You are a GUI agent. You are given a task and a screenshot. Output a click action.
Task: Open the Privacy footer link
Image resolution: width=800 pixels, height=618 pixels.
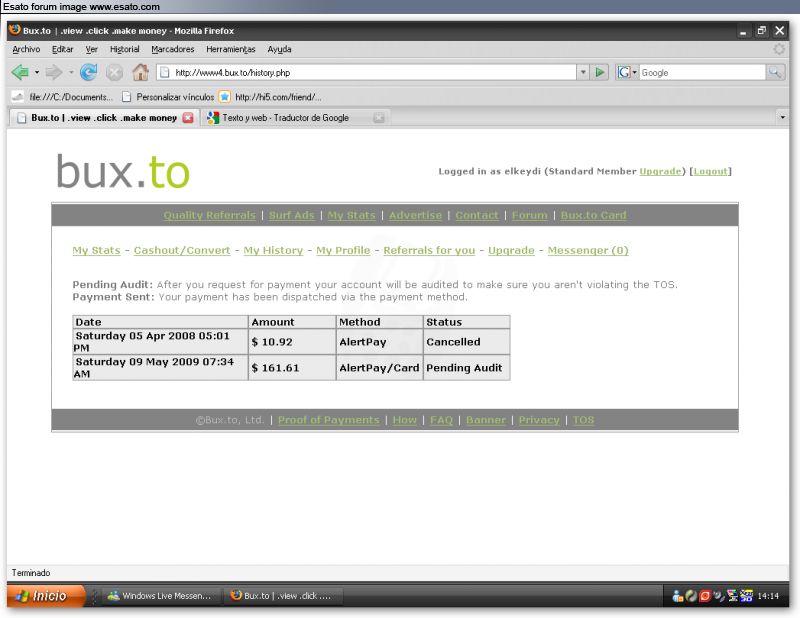(539, 419)
